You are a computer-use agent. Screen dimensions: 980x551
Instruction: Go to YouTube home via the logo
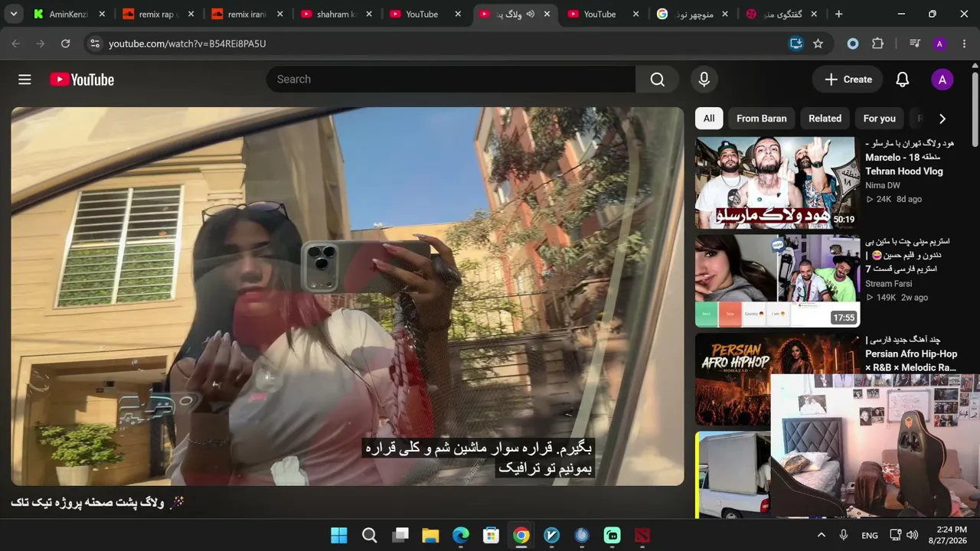[x=82, y=80]
